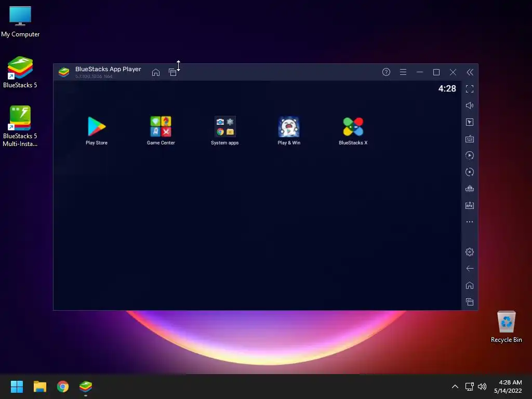Click the sync operations icon
The image size is (532, 399).
(x=470, y=172)
